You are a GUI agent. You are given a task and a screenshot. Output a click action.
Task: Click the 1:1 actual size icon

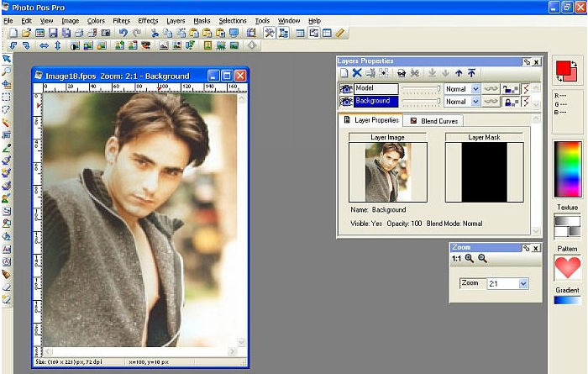(x=456, y=259)
